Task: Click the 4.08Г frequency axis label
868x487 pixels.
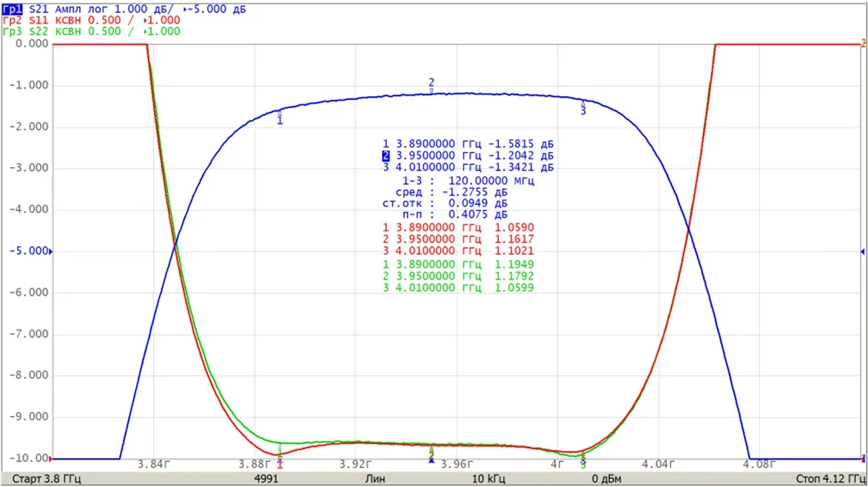Action: (x=759, y=464)
